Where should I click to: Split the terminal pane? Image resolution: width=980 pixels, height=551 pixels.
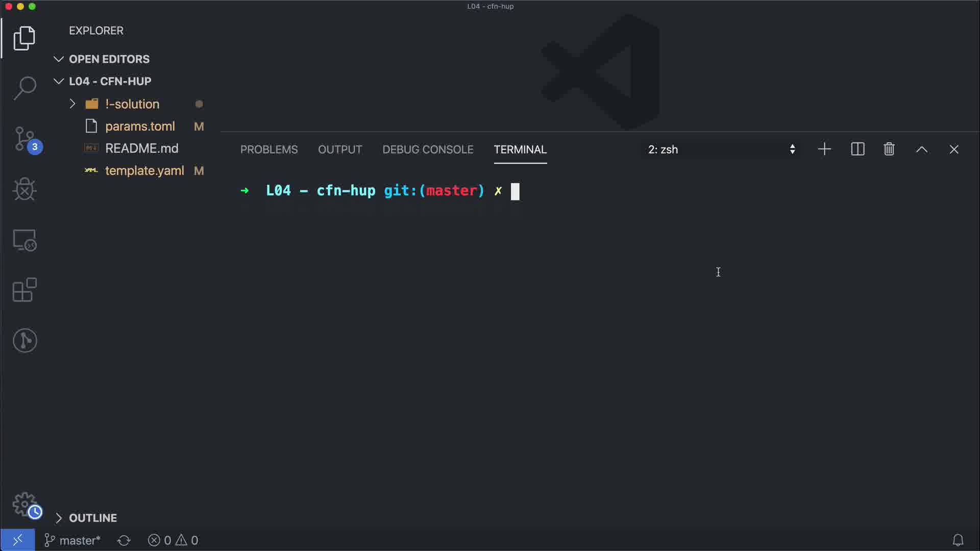[x=857, y=149]
